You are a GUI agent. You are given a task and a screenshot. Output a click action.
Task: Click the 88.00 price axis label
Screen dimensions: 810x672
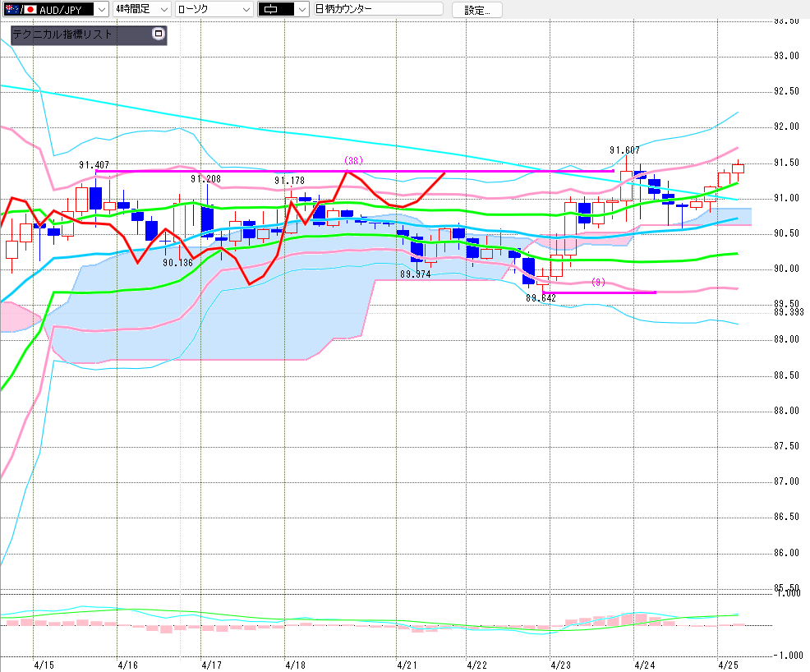click(x=786, y=411)
